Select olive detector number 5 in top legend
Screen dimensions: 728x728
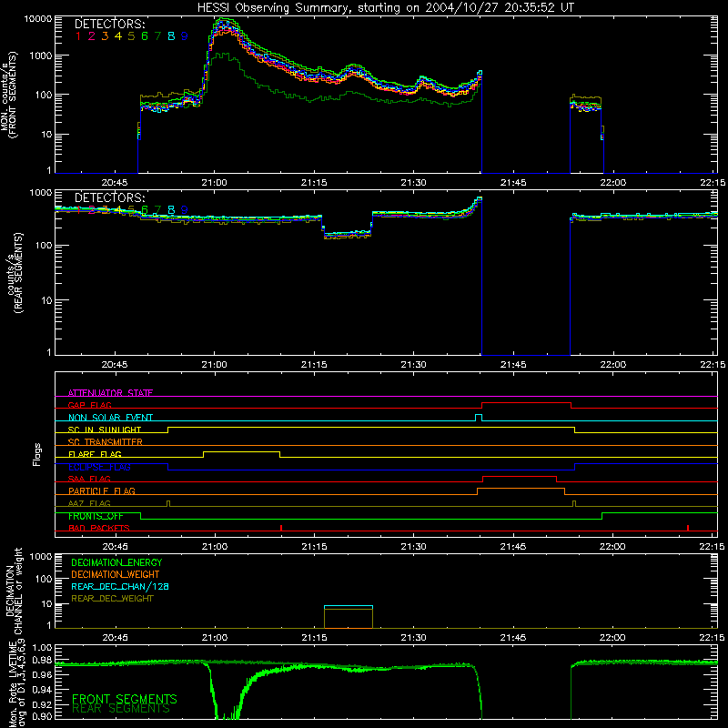pos(131,36)
